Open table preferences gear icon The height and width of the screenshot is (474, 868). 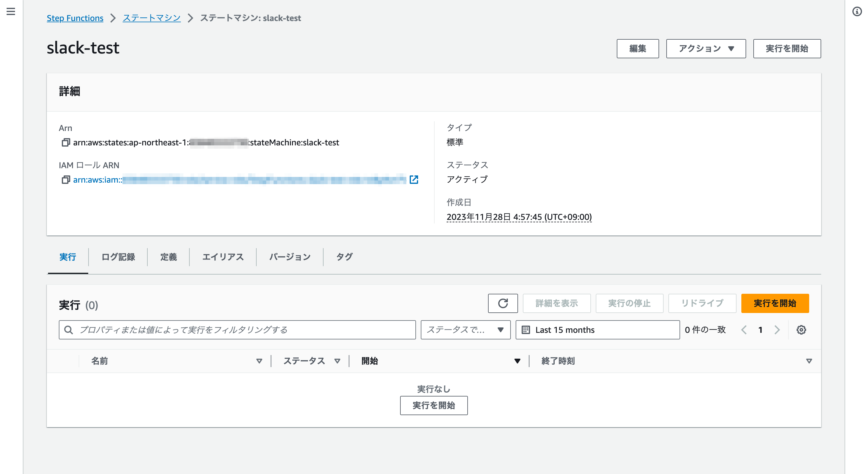click(x=801, y=330)
